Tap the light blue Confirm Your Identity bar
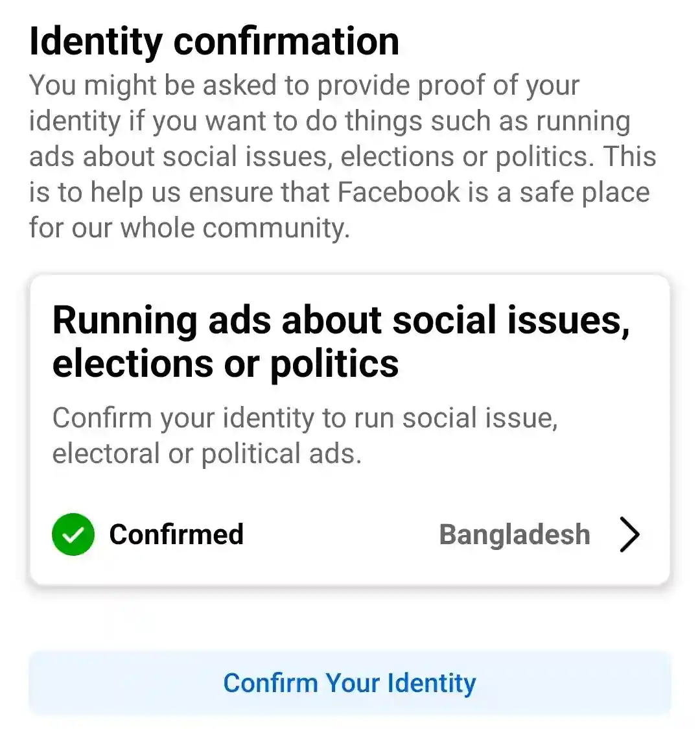Viewport: 700px width, 729px height. pos(350,682)
